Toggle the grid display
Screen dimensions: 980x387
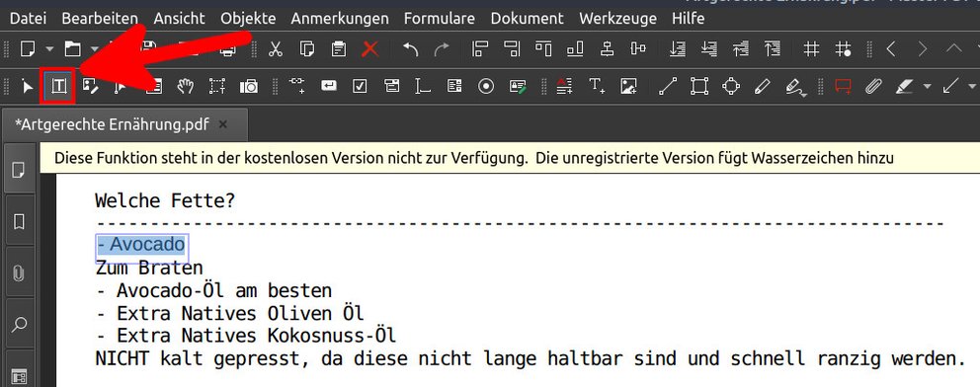pyautogui.click(x=811, y=48)
